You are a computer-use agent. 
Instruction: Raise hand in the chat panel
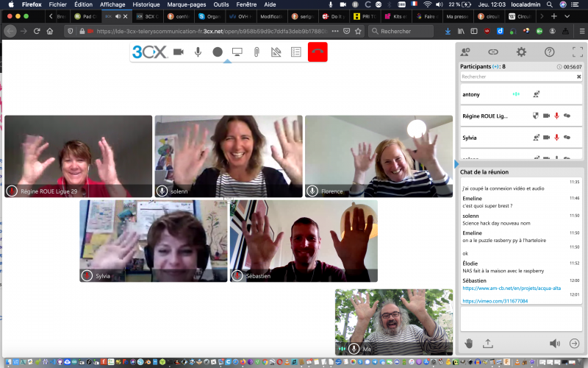469,343
